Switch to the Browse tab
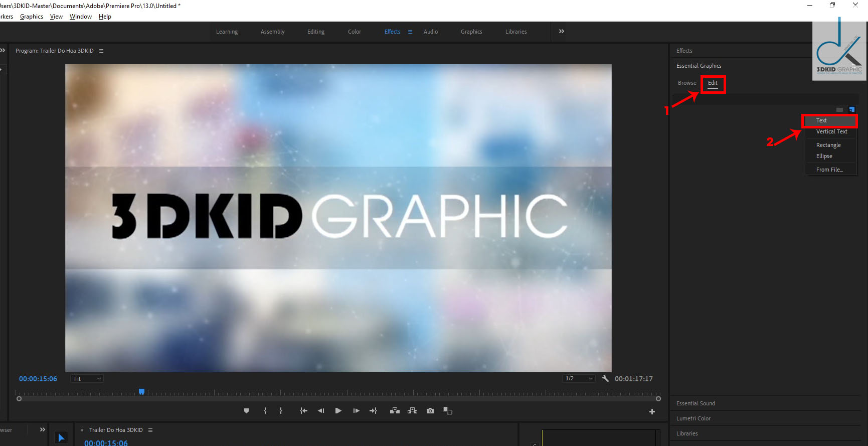 pos(687,83)
